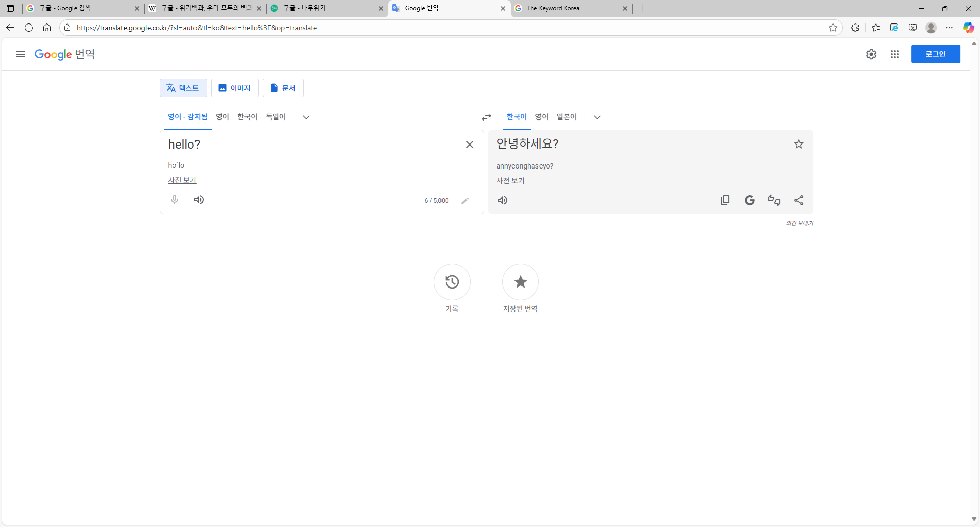Open the Google Translate main menu
The height and width of the screenshot is (527, 980).
20,54
